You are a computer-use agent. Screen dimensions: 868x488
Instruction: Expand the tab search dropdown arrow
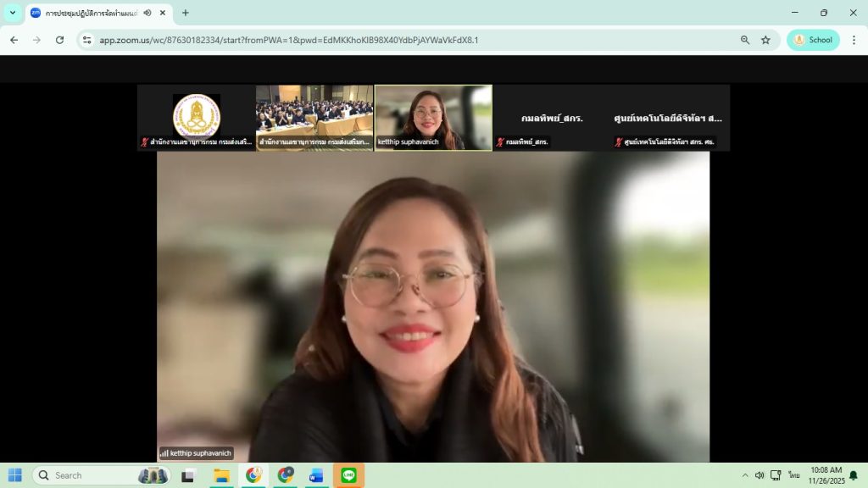click(x=13, y=13)
